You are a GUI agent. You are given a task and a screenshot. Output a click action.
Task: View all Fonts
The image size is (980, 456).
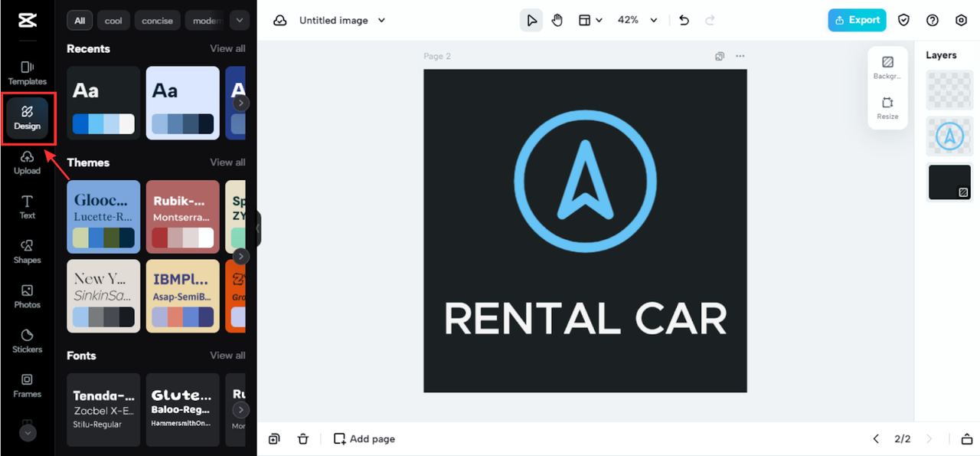(x=227, y=355)
